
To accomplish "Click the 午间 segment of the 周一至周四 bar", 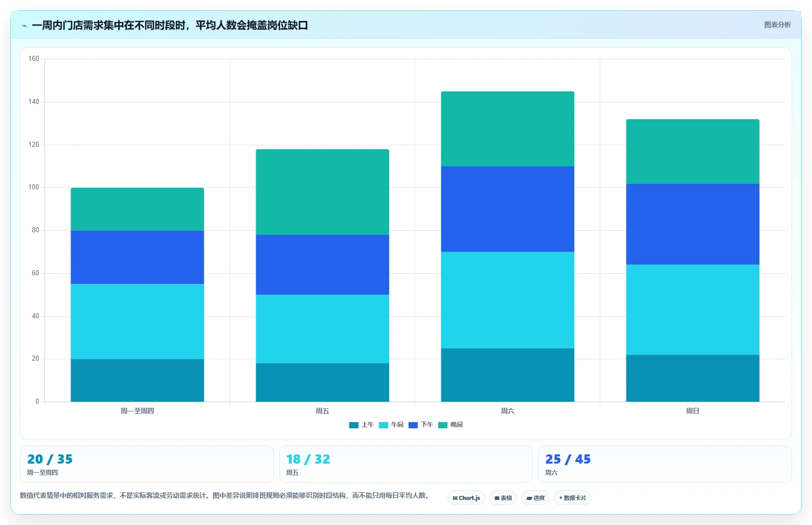I will pos(138,321).
